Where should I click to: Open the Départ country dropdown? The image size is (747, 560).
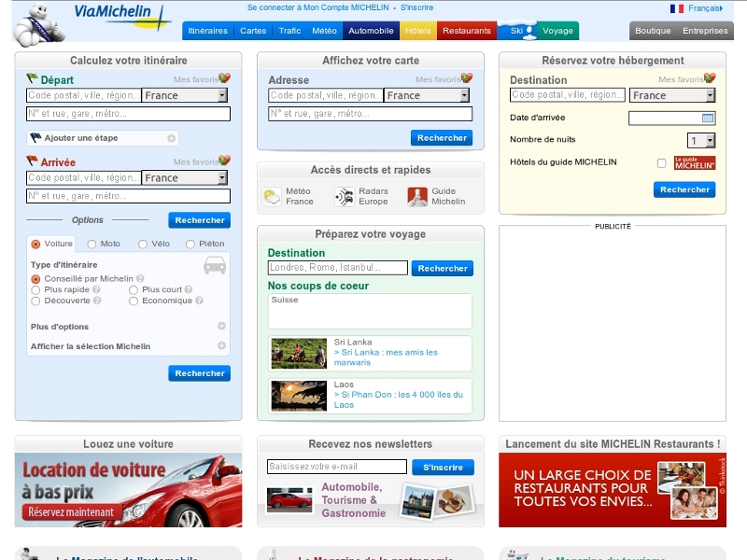pos(222,95)
